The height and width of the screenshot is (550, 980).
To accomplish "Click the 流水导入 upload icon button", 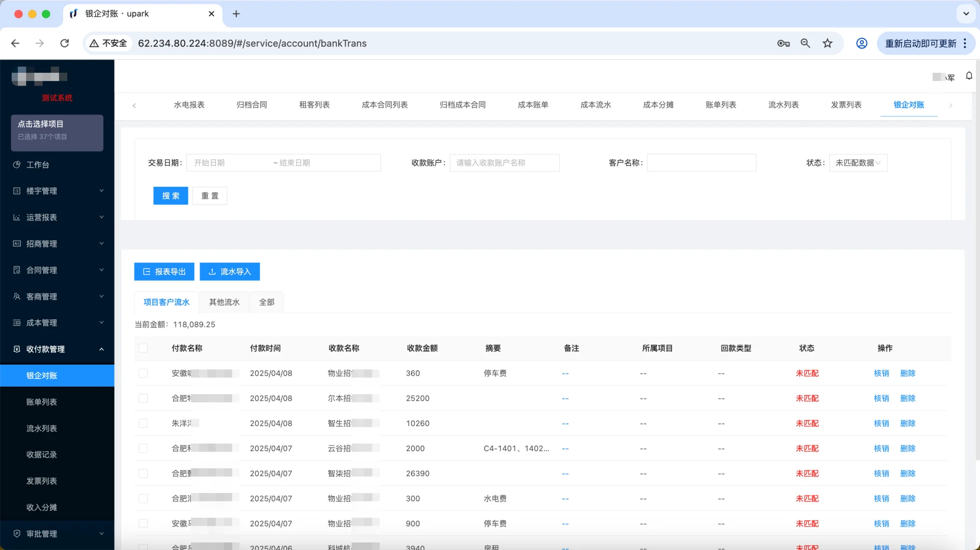I will click(x=213, y=271).
